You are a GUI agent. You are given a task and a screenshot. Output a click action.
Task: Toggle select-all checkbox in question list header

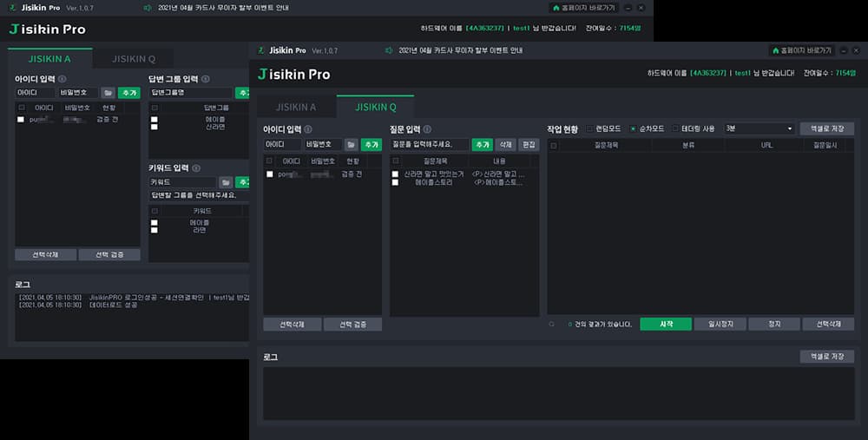pyautogui.click(x=395, y=161)
